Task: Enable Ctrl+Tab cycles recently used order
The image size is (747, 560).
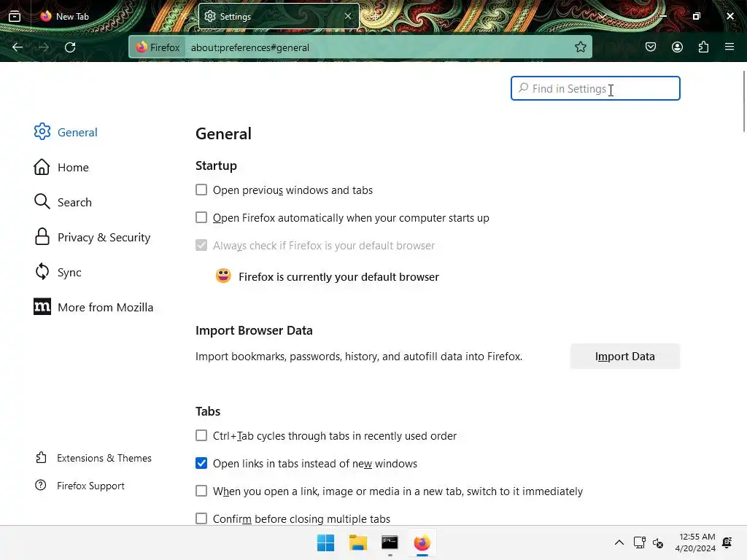Action: (201, 436)
